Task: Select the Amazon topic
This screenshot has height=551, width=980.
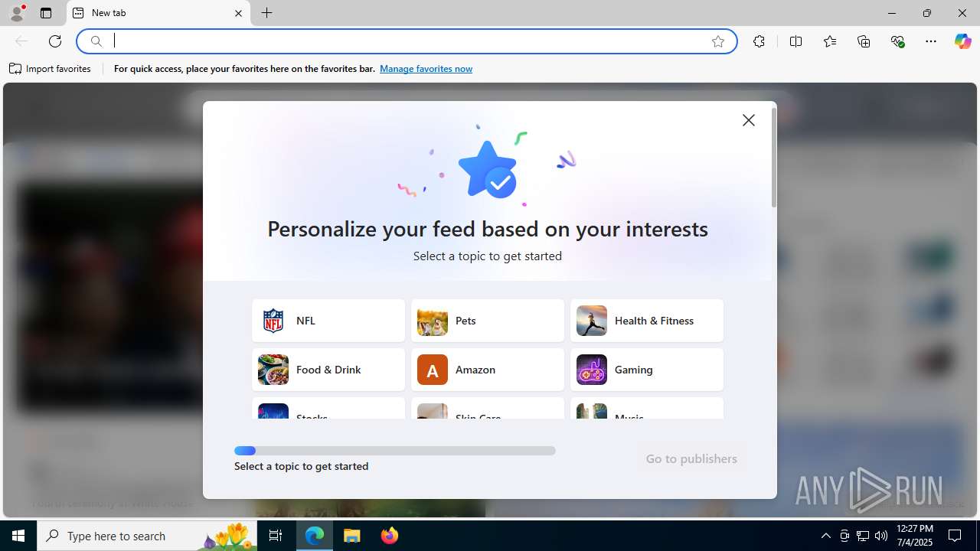Action: [488, 370]
